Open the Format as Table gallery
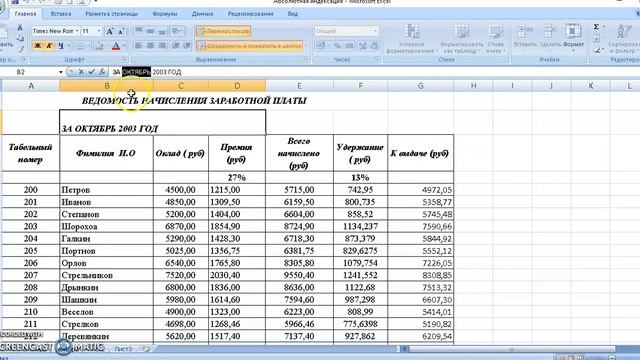Screen dimensions: 640x360 point(462,39)
